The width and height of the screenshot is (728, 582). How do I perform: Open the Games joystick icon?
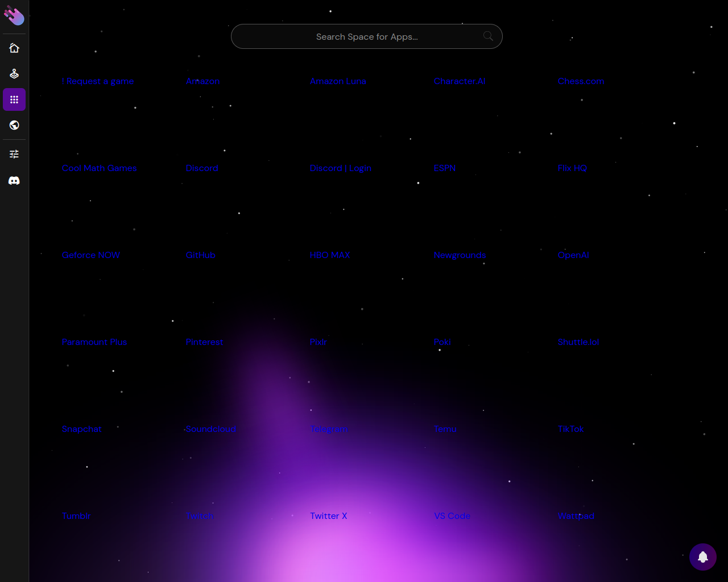[14, 74]
